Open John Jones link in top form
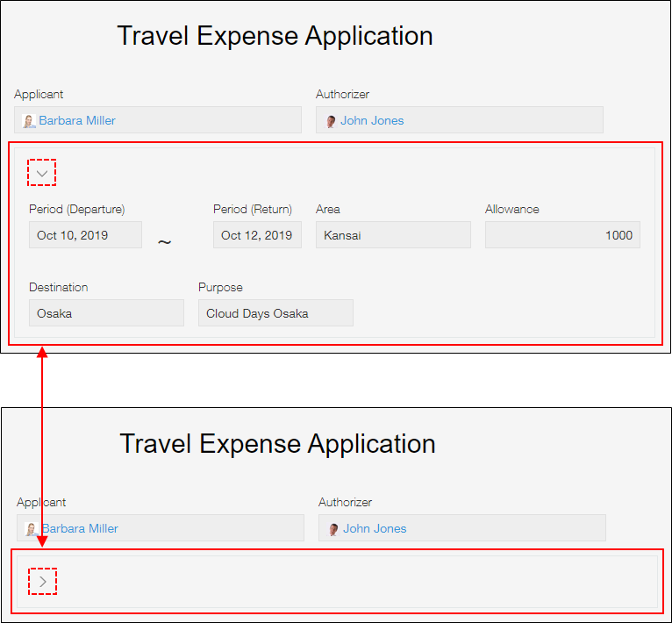Viewport: 672px width, 623px height. 372,121
